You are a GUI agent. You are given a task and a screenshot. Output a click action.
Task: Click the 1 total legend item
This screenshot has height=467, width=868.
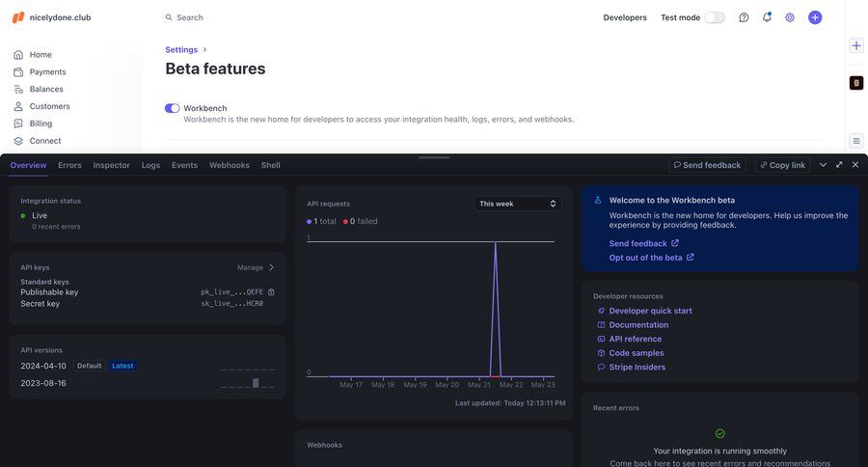point(321,221)
